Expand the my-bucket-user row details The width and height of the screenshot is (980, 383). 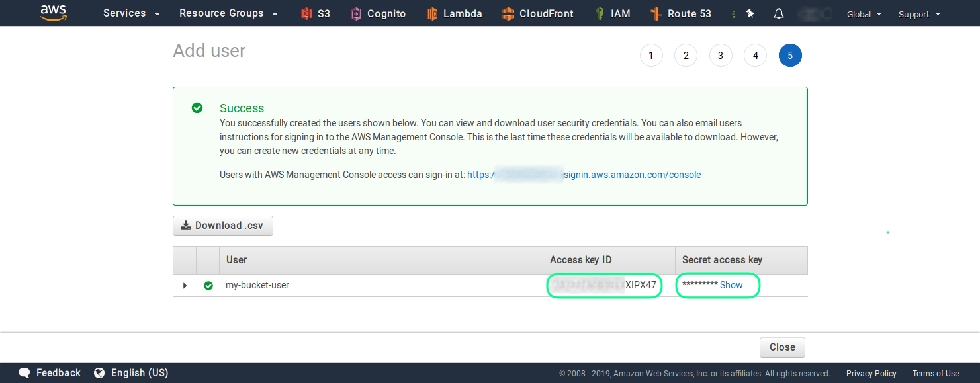[x=185, y=286]
